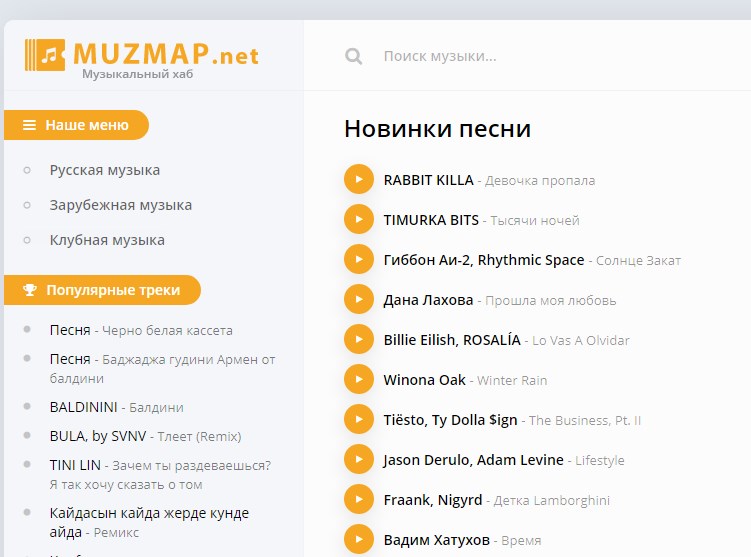
Task: Play TIMURKA BITS Тысячи ночей
Action: [x=359, y=219]
